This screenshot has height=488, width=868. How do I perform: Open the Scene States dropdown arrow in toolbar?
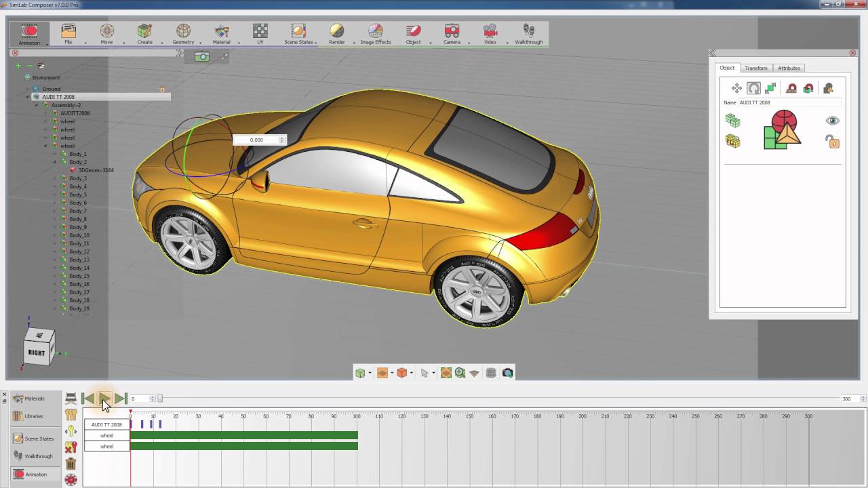pos(317,43)
